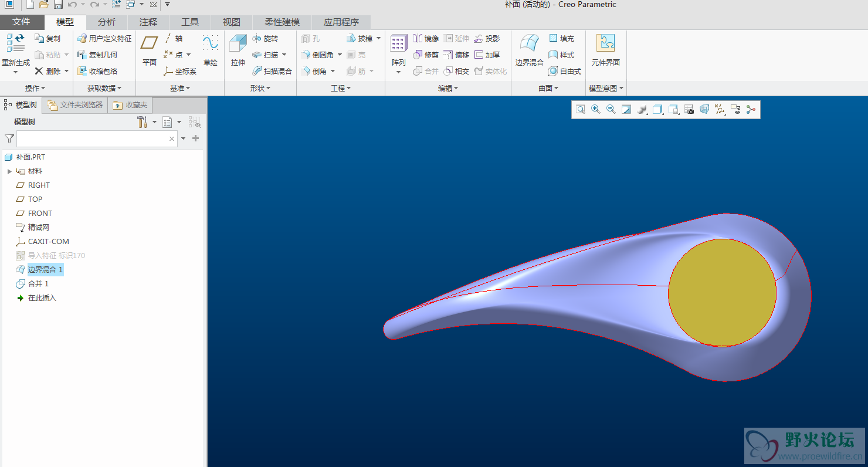Select the 加厚 (Thicken) tool
Viewport: 868px width, 467px height.
(487, 55)
